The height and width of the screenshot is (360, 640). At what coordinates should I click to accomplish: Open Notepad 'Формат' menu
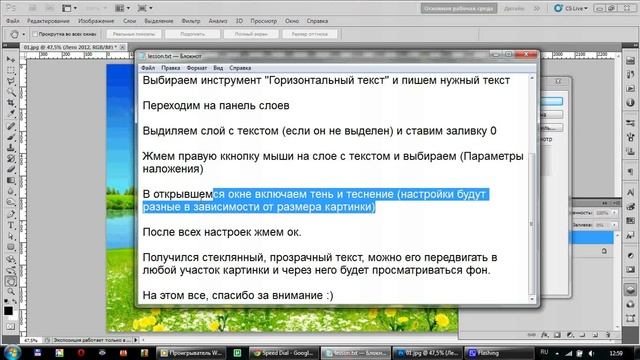[x=197, y=68]
